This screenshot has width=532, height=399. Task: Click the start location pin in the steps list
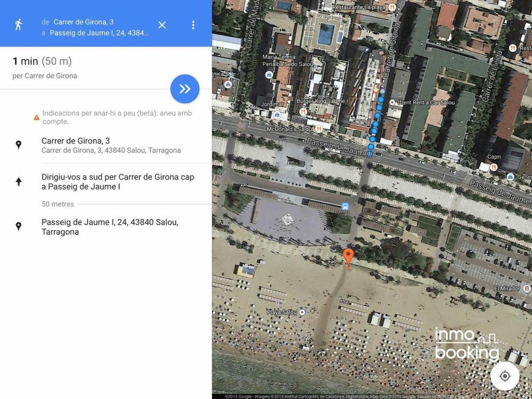click(19, 145)
